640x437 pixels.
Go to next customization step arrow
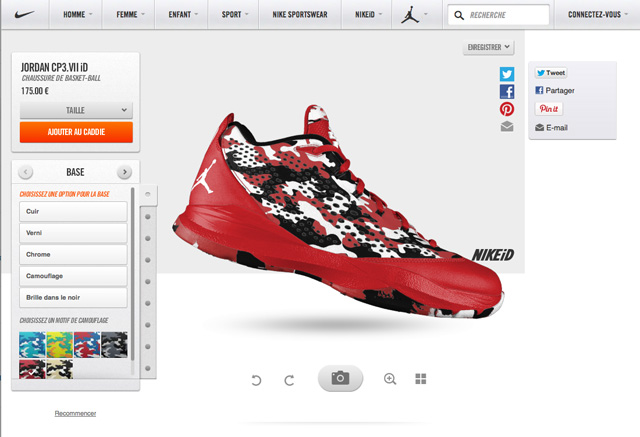(124, 172)
